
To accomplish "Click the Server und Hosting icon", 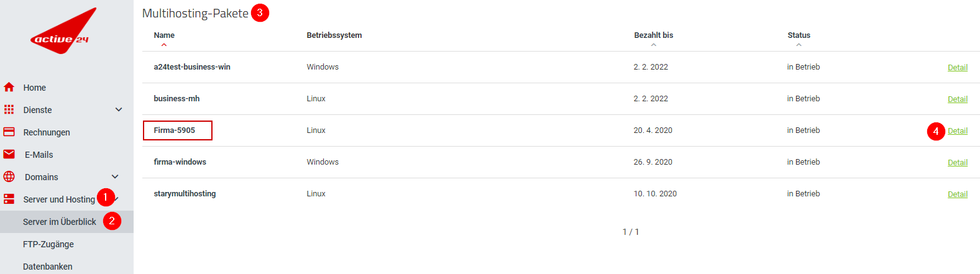I will coord(9,199).
